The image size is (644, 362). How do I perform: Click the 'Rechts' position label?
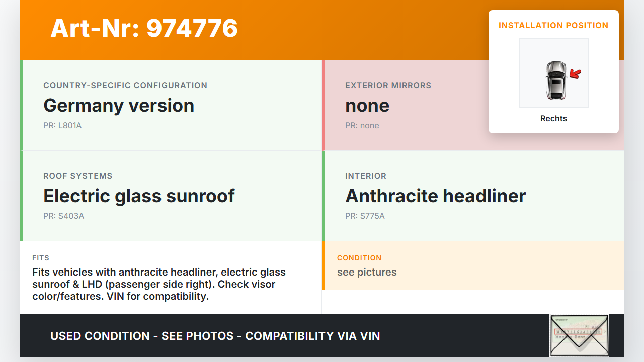[x=553, y=119]
